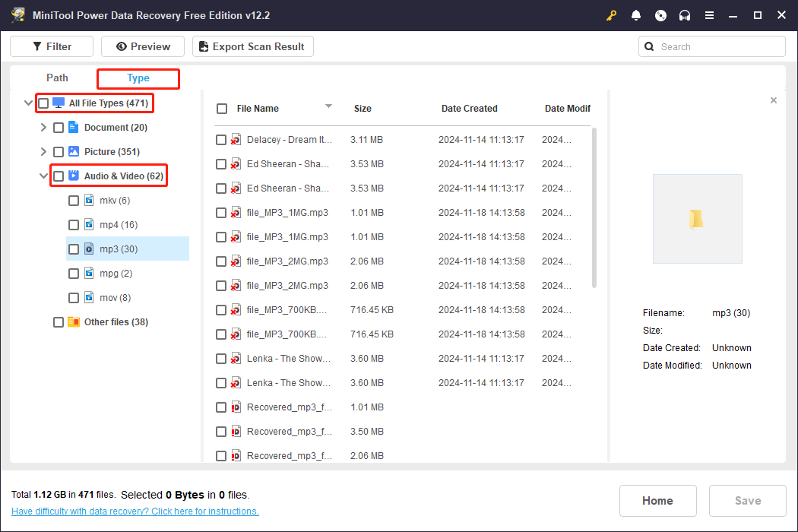
Task: Click the Other files folder icon
Action: (x=74, y=321)
